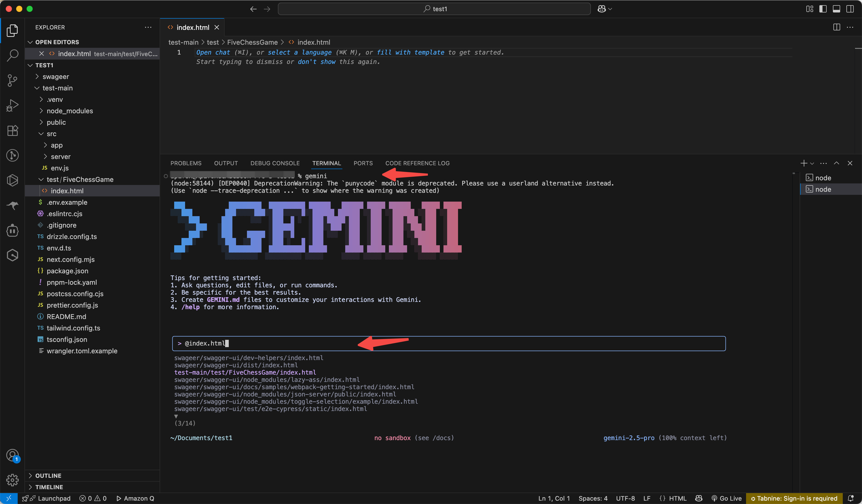Click the Copilot icon in the title bar

(x=602, y=9)
